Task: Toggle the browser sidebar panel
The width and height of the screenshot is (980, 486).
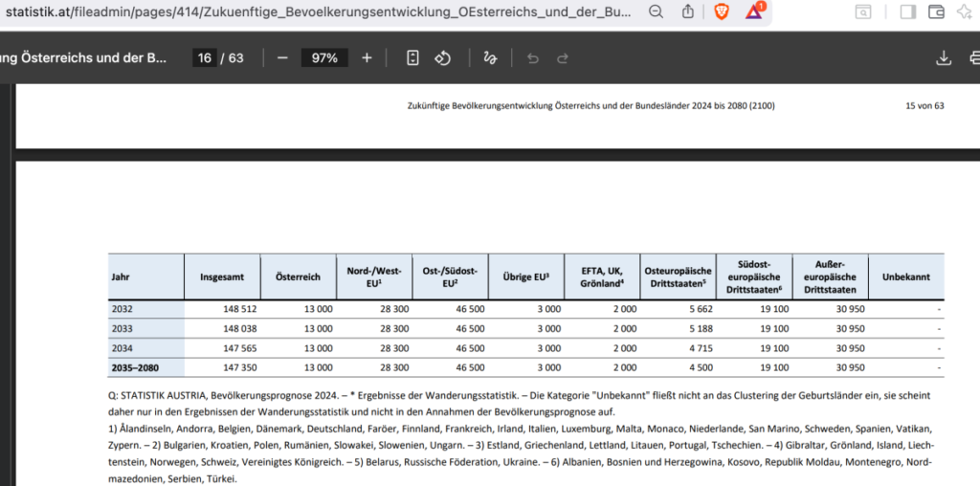Action: pos(907,11)
